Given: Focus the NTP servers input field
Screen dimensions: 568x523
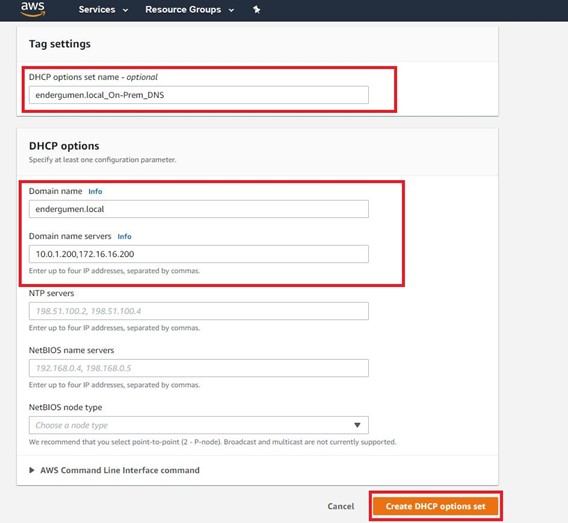Looking at the screenshot, I should pyautogui.click(x=199, y=311).
